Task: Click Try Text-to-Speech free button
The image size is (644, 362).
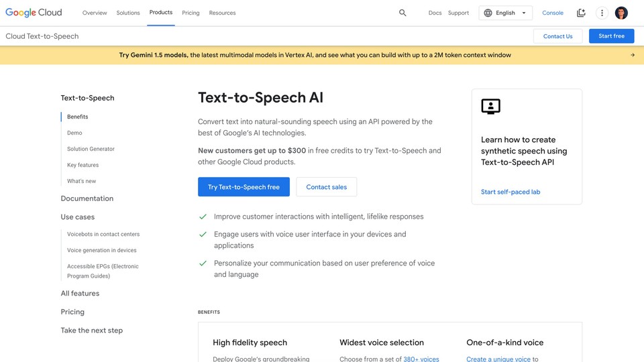Action: pyautogui.click(x=244, y=187)
